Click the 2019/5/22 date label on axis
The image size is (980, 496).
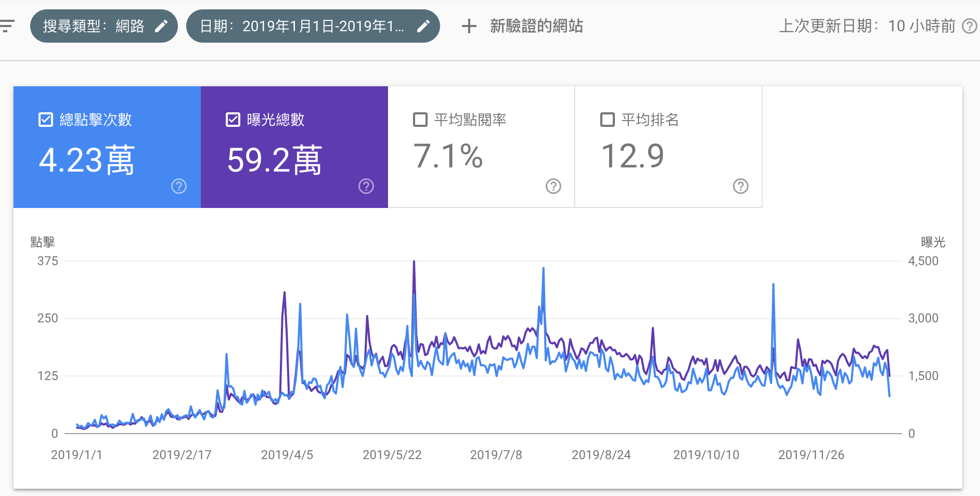point(392,455)
